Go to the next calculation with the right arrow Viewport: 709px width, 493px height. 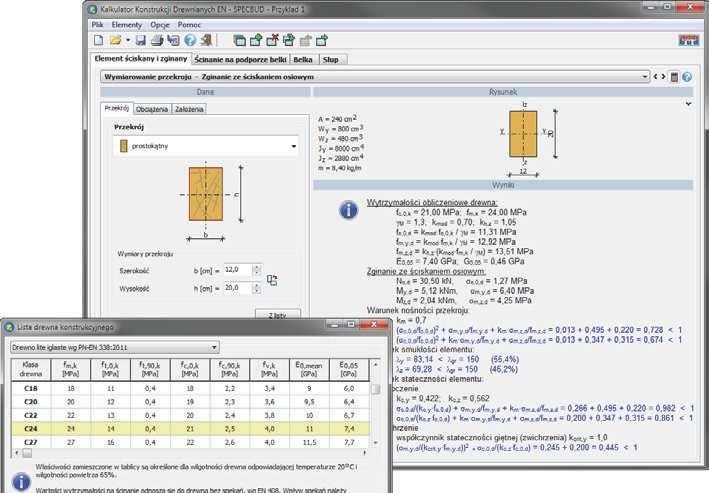[663, 77]
